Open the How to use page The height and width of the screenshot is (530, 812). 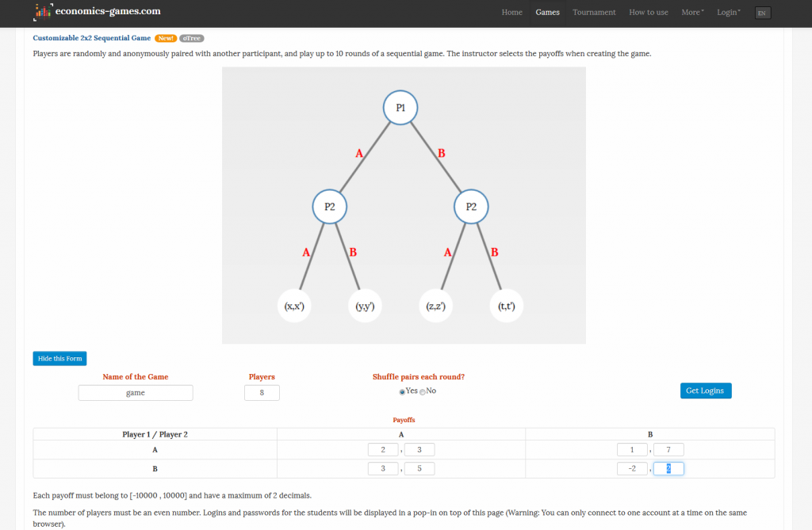648,13
